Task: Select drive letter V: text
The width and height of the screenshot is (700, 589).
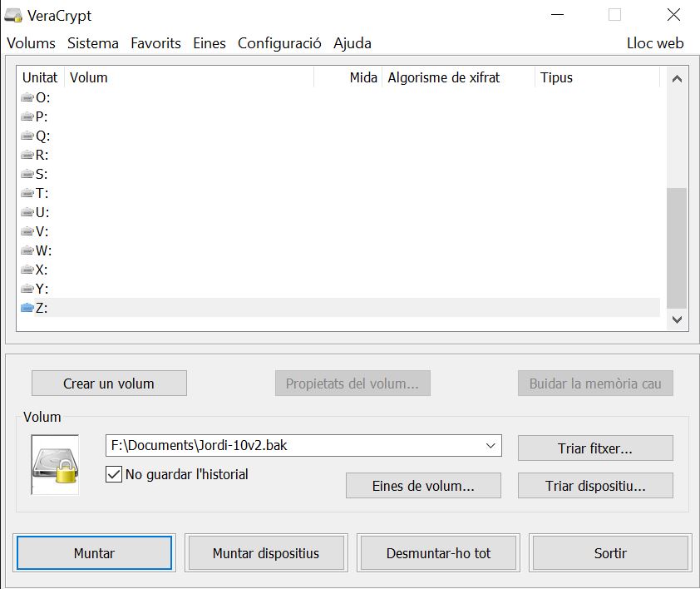Action: [42, 231]
